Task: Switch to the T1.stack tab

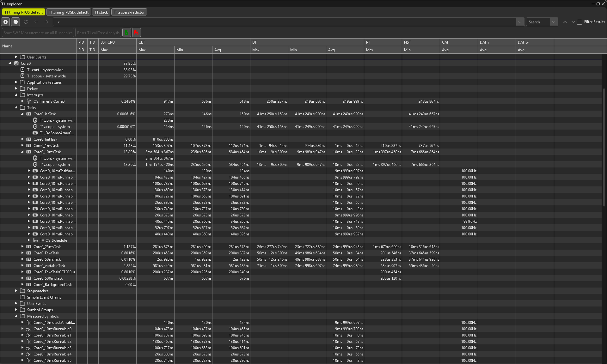Action: (101, 12)
